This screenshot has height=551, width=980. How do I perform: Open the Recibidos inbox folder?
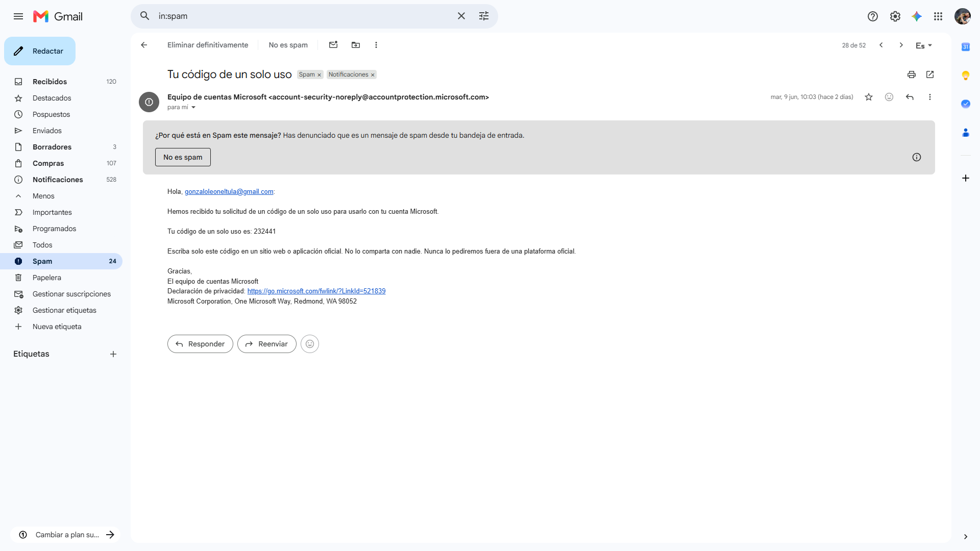[x=61, y=82]
